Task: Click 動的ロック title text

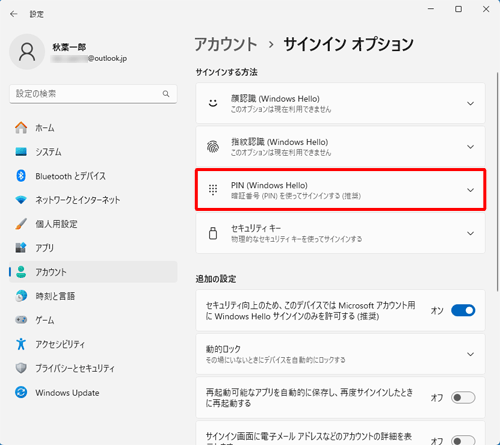Action: pos(223,349)
